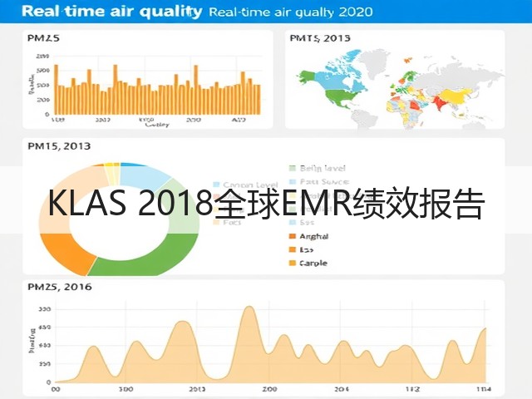The image size is (532, 399).
Task: Select the Pats Suvce legend item
Action: (314, 181)
